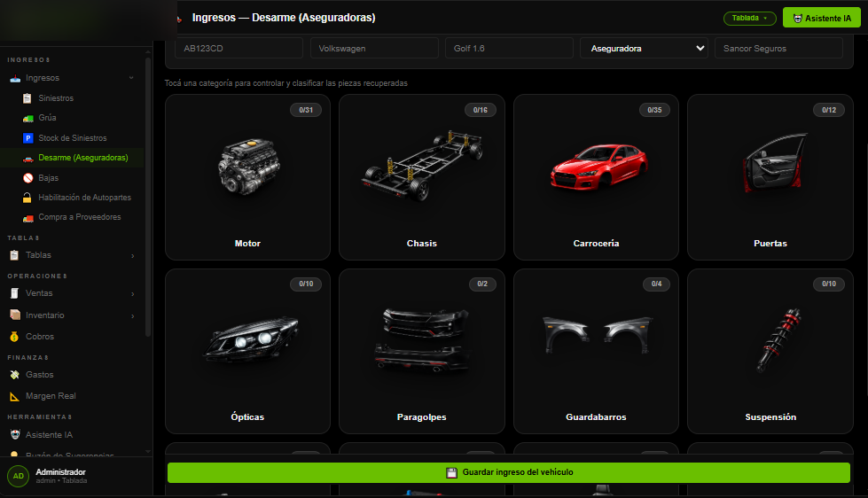
Task: Click Guardar ingreso del vehículo button
Action: click(509, 472)
